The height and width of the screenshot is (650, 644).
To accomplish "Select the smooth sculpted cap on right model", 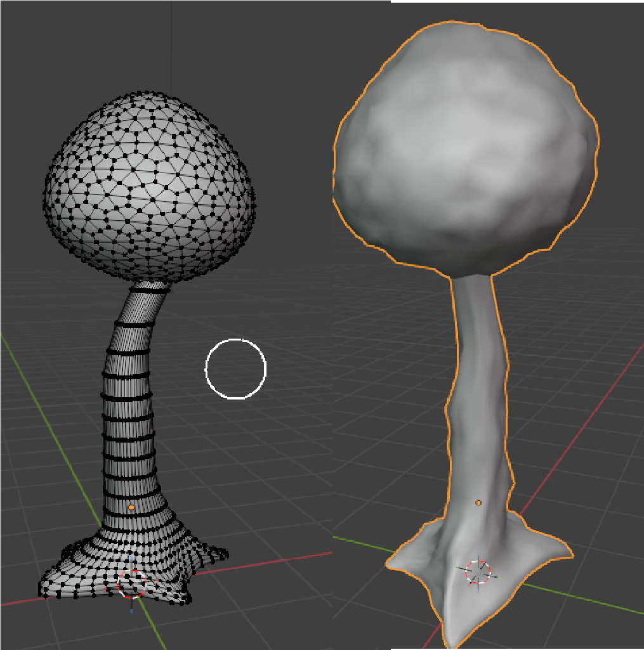I will click(466, 146).
